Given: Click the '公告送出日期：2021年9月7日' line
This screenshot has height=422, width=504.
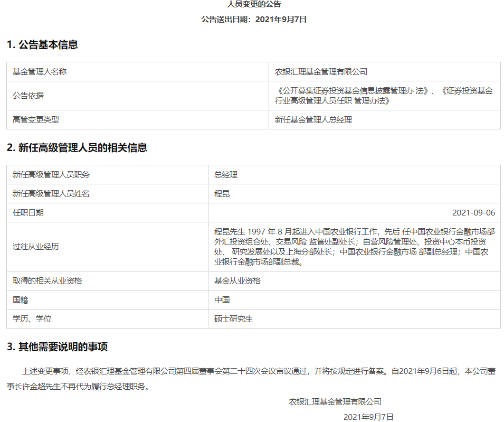Looking at the screenshot, I should [254, 20].
